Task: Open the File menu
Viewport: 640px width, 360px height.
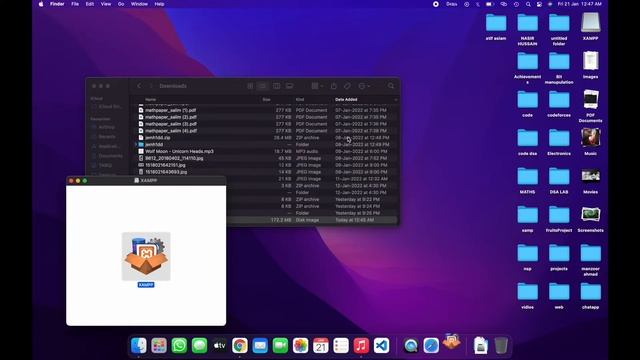Action: 75,4
